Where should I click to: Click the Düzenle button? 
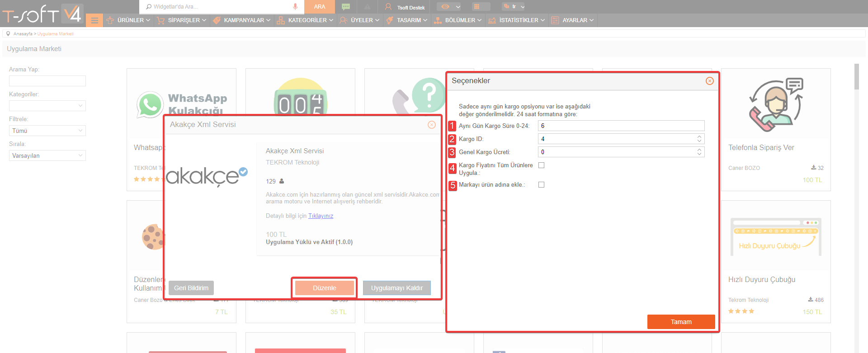[325, 288]
